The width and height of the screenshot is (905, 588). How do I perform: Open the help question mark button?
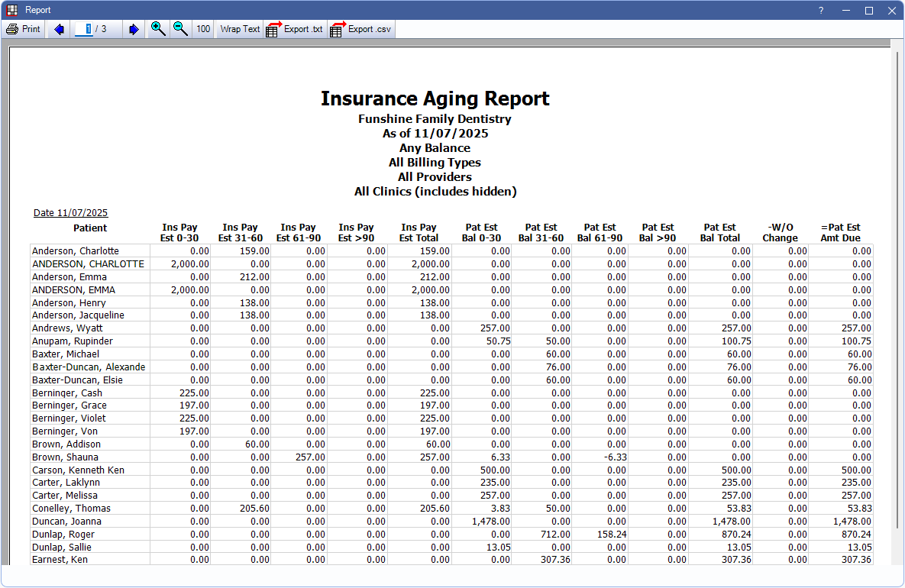tap(821, 10)
